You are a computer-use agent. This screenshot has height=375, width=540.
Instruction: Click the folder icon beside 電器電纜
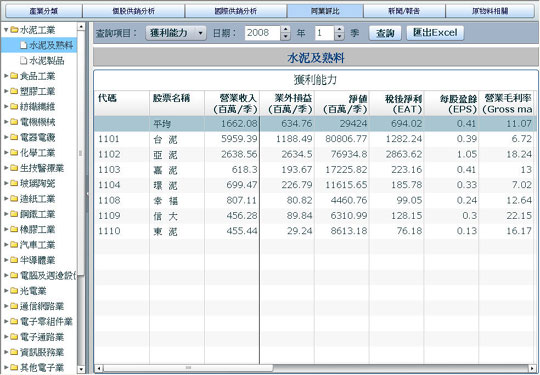click(14, 137)
